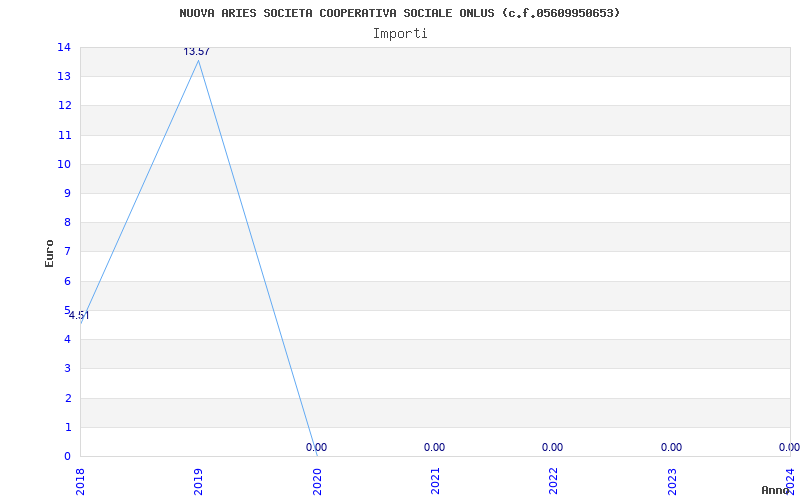Click the 2020 x-axis year label
This screenshot has height=500, width=800.
[x=316, y=482]
